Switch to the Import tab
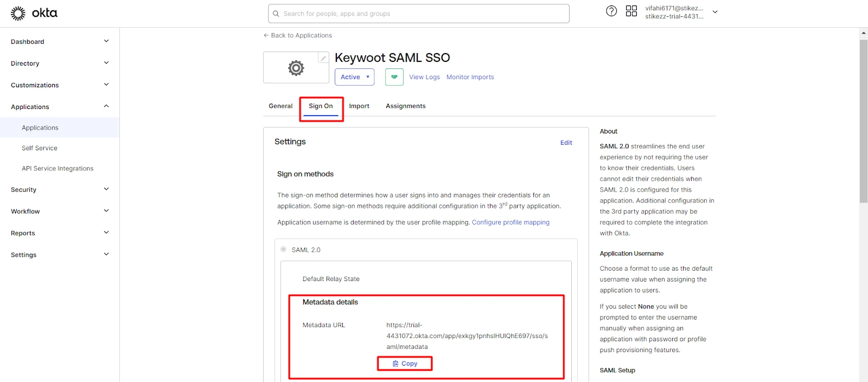Image resolution: width=868 pixels, height=382 pixels. (359, 106)
